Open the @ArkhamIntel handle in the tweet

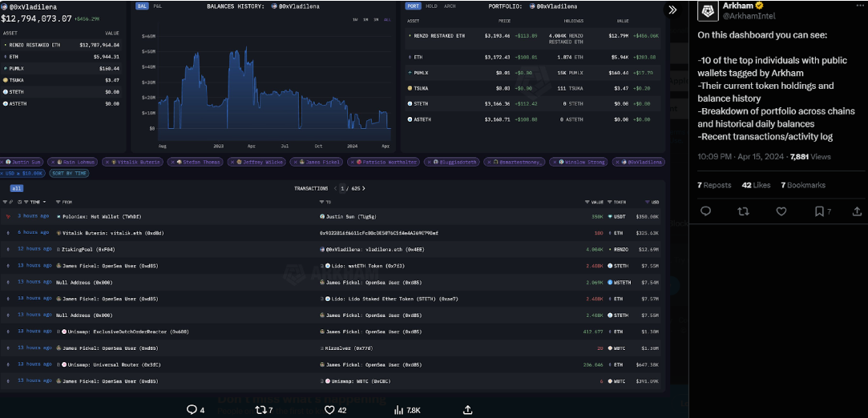tap(749, 16)
